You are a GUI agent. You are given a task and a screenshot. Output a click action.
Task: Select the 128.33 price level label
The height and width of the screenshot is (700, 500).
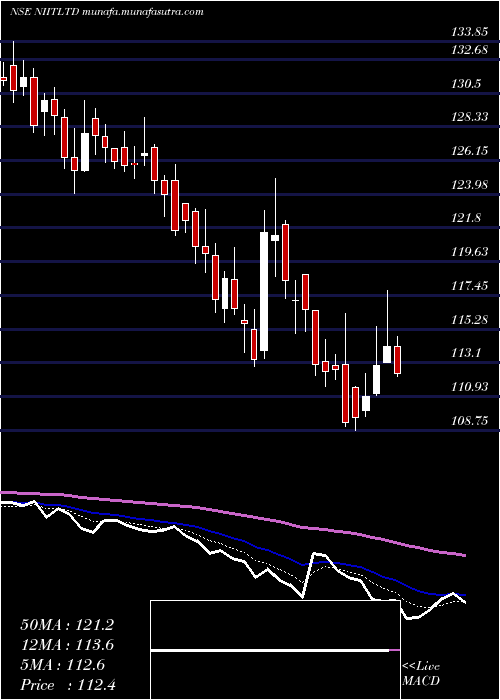pos(468,117)
